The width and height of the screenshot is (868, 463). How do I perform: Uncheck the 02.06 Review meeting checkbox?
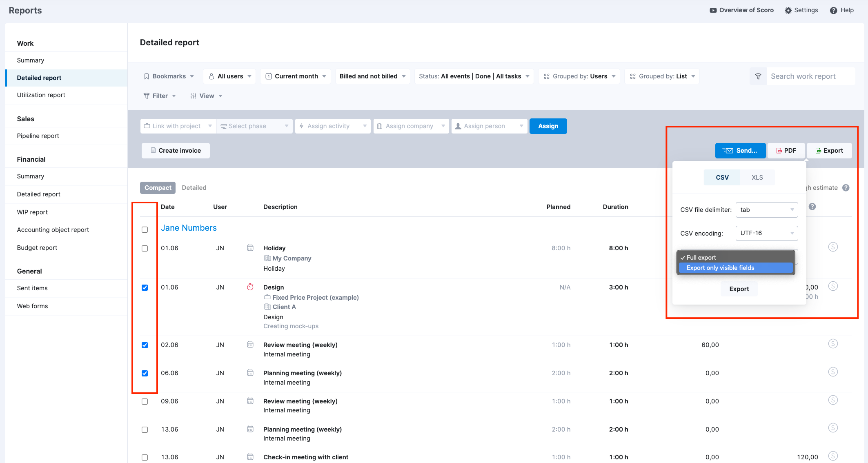point(145,345)
